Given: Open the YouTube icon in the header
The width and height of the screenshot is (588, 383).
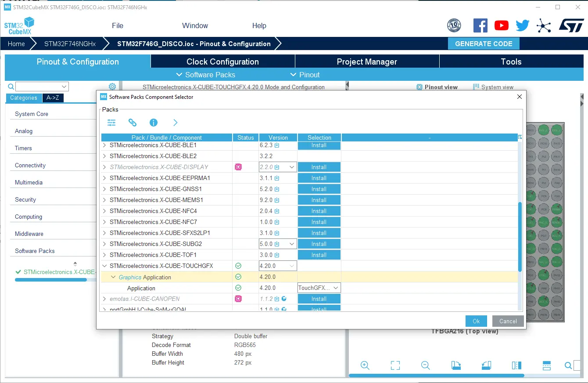Looking at the screenshot, I should coord(501,25).
